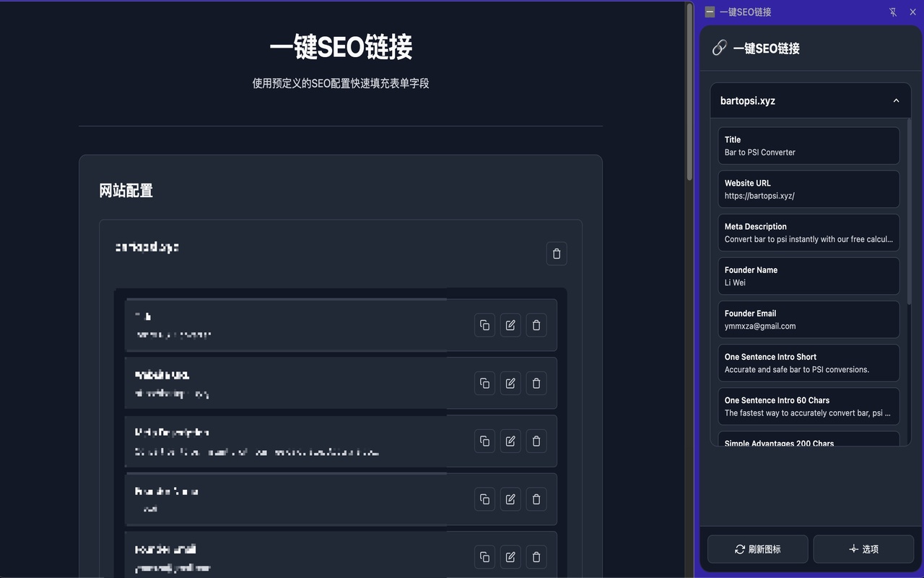Delete the Meta Description row
924x578 pixels.
click(x=536, y=441)
